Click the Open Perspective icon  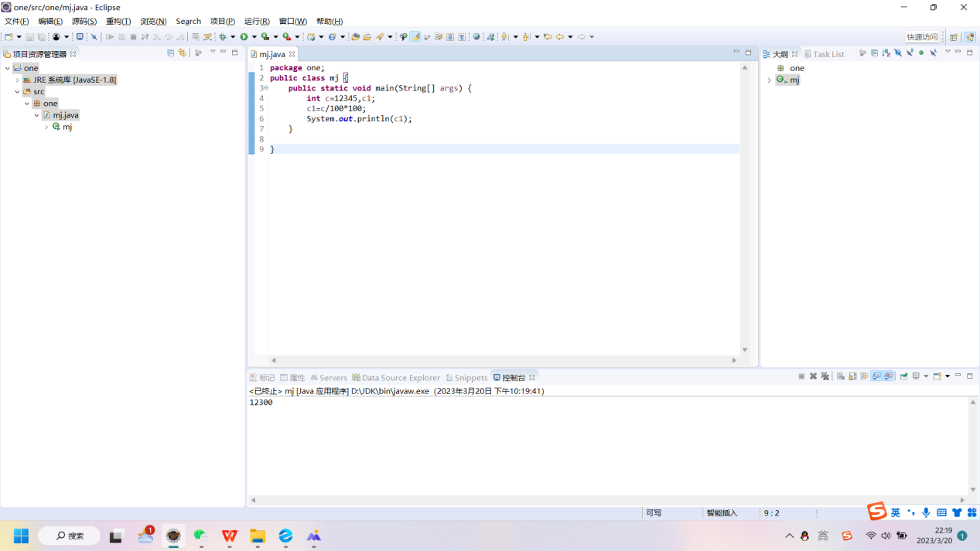(x=954, y=37)
